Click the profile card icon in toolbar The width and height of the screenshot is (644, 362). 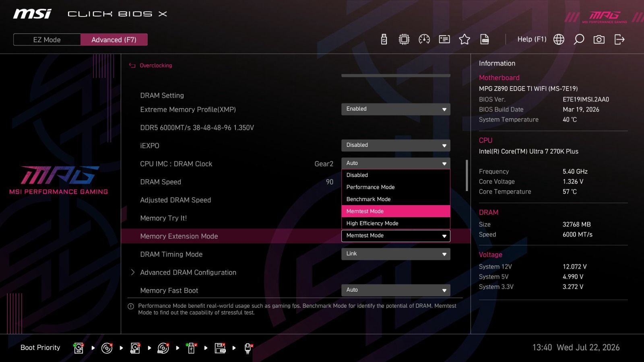click(x=444, y=39)
